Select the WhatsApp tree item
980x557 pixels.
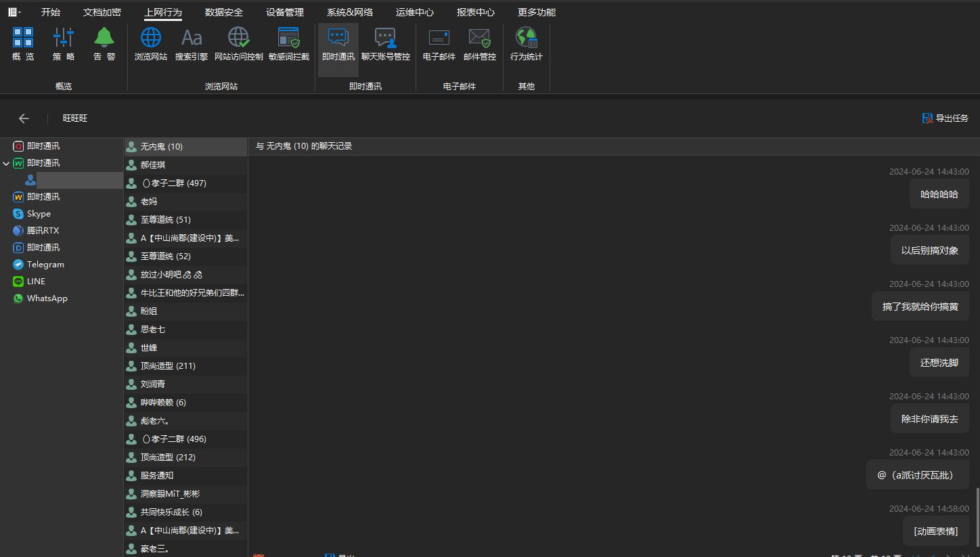[40, 298]
